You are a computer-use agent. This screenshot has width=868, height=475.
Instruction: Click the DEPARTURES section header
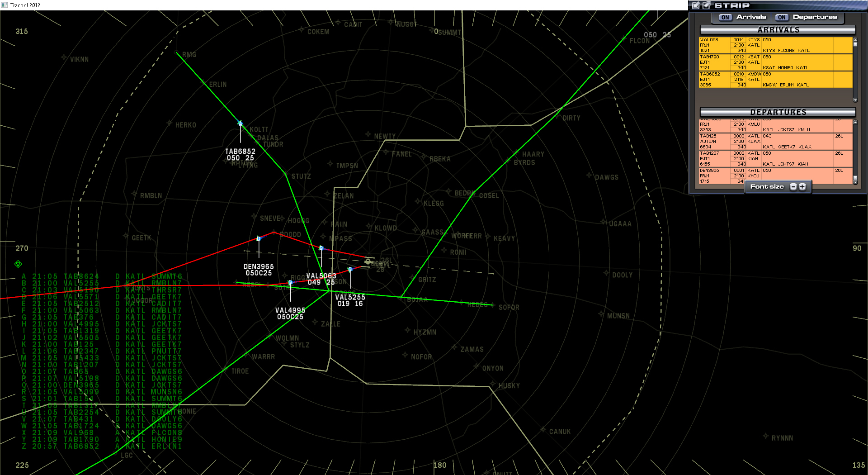[778, 112]
